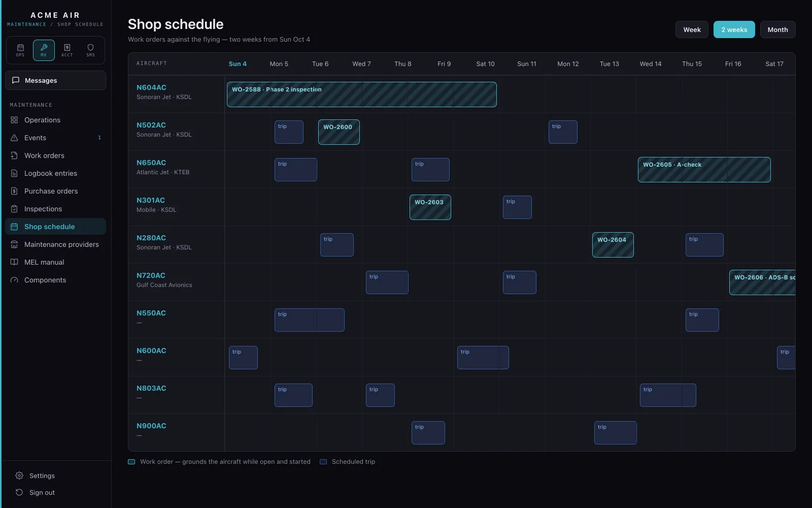Click the Messages chat bubble icon

tap(16, 80)
